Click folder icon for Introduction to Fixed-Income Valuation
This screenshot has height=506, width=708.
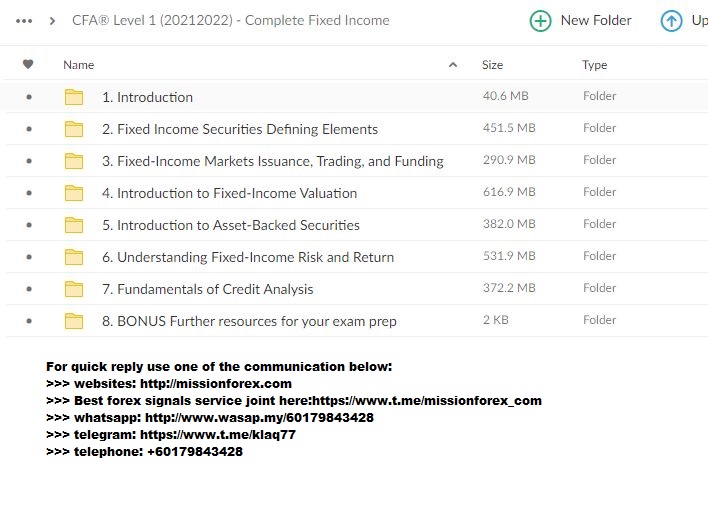(74, 193)
